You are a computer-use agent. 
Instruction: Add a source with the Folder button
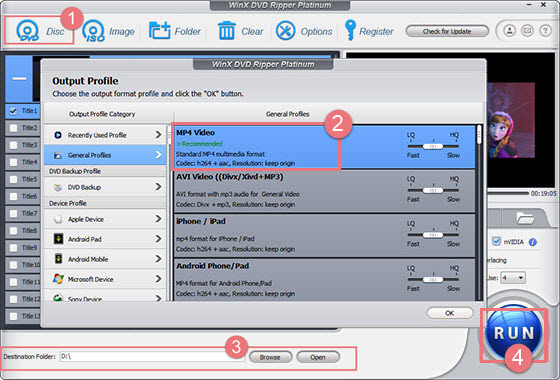175,31
